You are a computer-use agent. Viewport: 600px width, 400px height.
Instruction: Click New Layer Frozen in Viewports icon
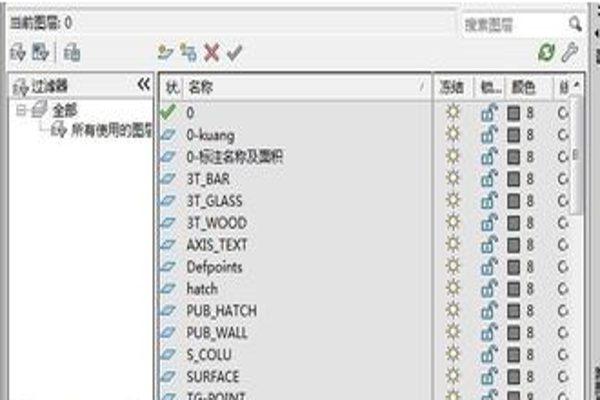point(188,52)
